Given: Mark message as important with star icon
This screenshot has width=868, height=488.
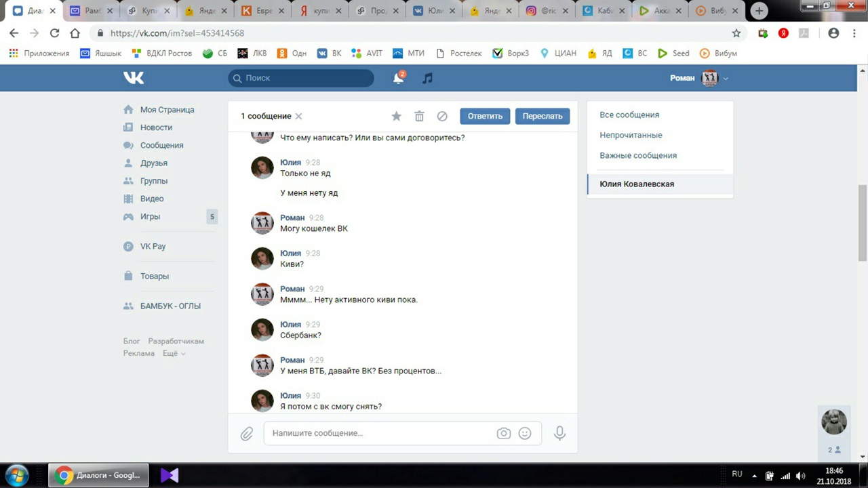Looking at the screenshot, I should click(397, 116).
